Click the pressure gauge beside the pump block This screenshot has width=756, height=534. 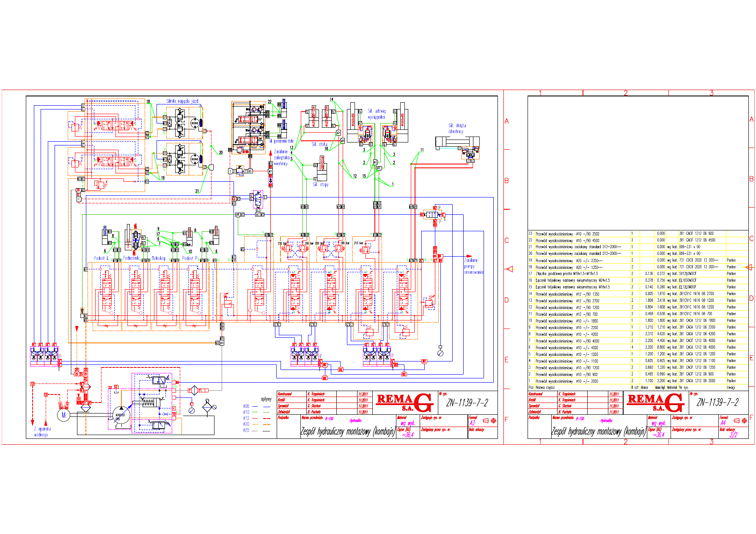tap(192, 410)
